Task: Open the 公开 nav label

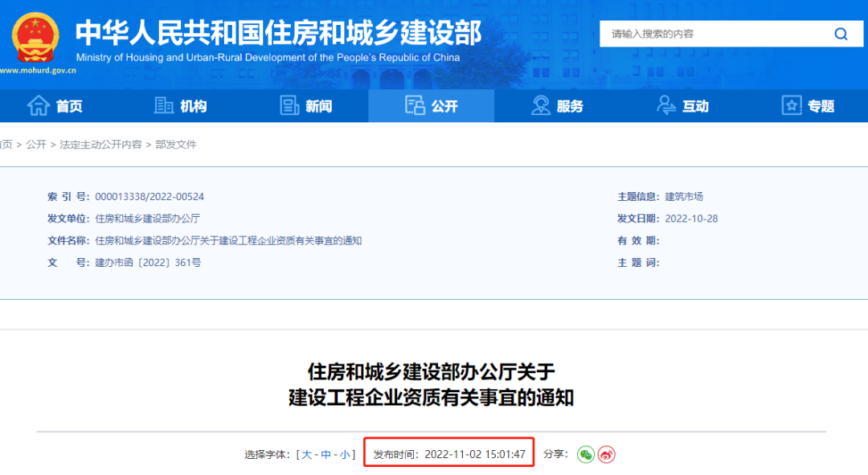Action: pyautogui.click(x=445, y=106)
